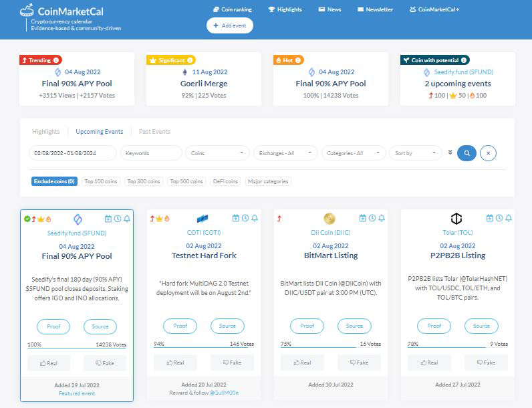Click the Keywords search field
This screenshot has height=408, width=532.
(x=151, y=153)
